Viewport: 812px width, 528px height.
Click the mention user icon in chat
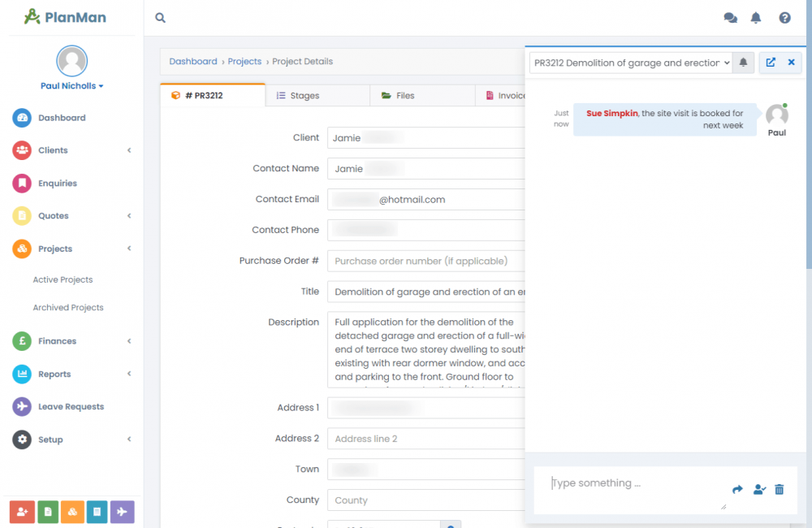tap(759, 489)
